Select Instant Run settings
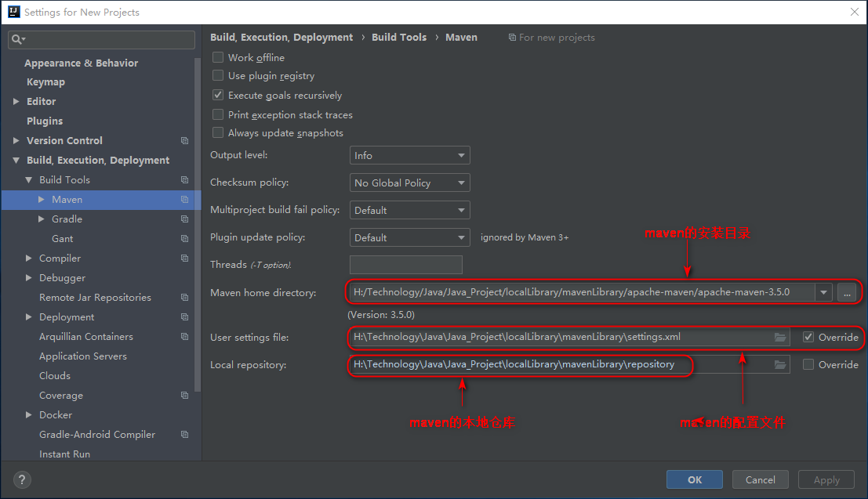The width and height of the screenshot is (868, 499). pyautogui.click(x=65, y=454)
